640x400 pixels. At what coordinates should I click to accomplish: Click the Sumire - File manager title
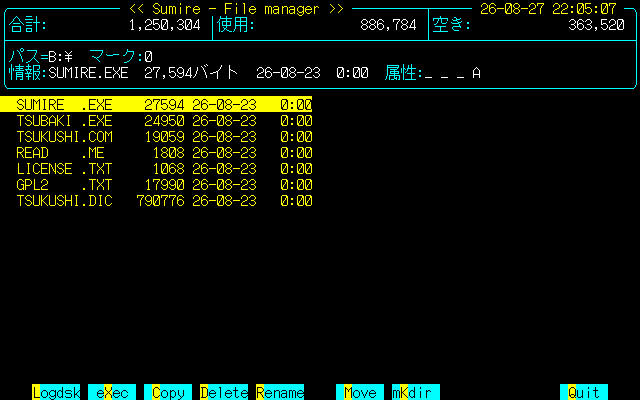tap(236, 9)
